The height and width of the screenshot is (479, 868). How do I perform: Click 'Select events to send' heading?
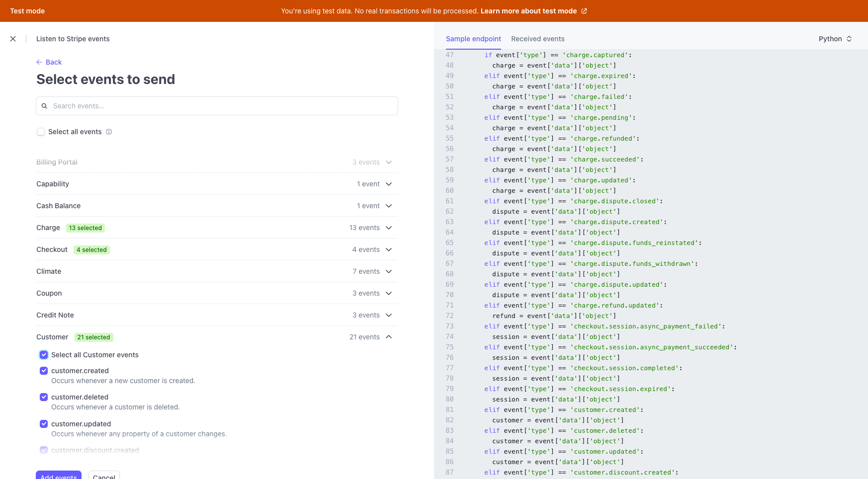(105, 80)
